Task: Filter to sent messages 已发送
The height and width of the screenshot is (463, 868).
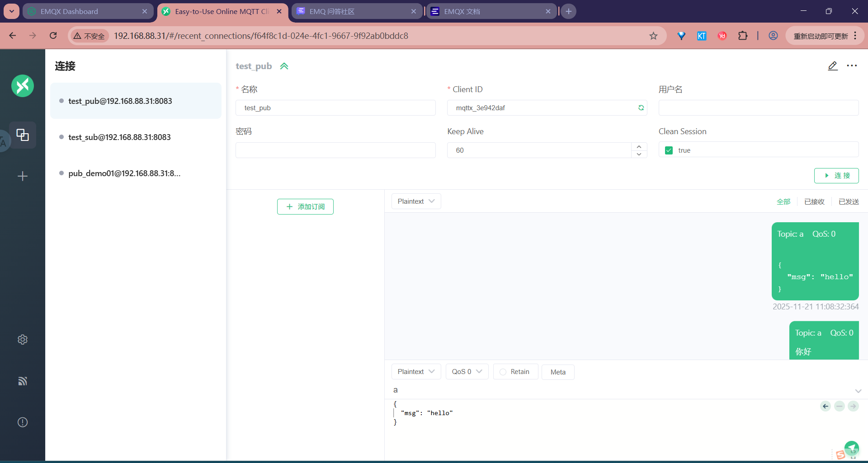Action: click(x=849, y=202)
